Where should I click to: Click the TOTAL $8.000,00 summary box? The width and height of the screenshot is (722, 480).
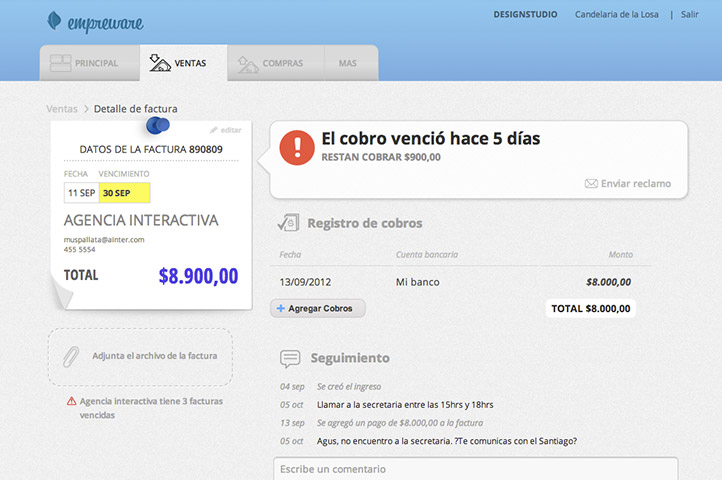591,309
